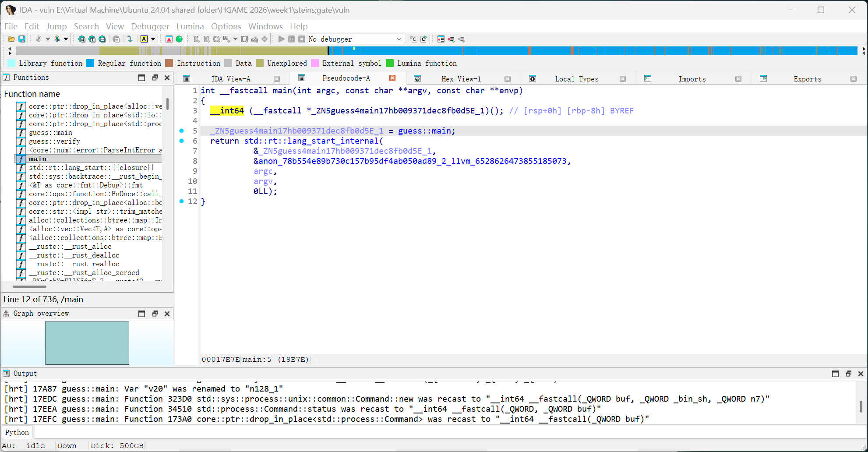
Task: Switch to the Hex View-1 tab
Action: point(461,79)
